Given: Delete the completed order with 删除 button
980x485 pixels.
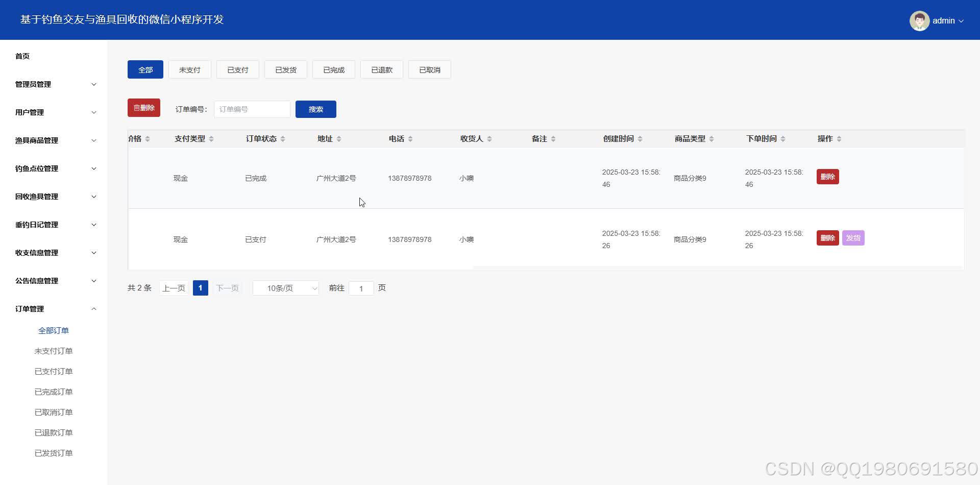Looking at the screenshot, I should (827, 176).
